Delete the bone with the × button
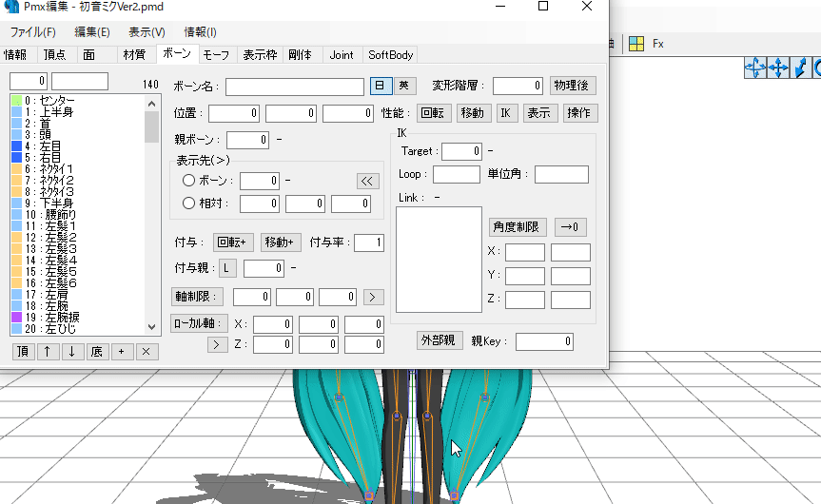 (x=146, y=352)
